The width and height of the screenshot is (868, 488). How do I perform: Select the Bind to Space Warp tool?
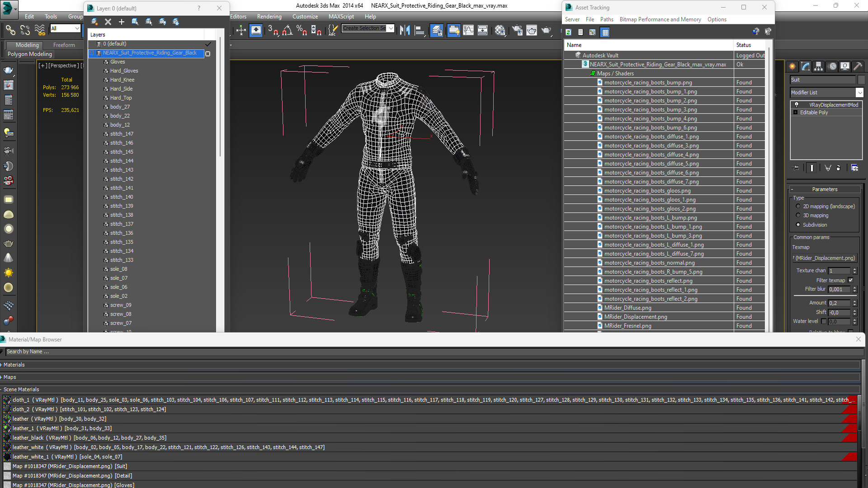(x=40, y=30)
